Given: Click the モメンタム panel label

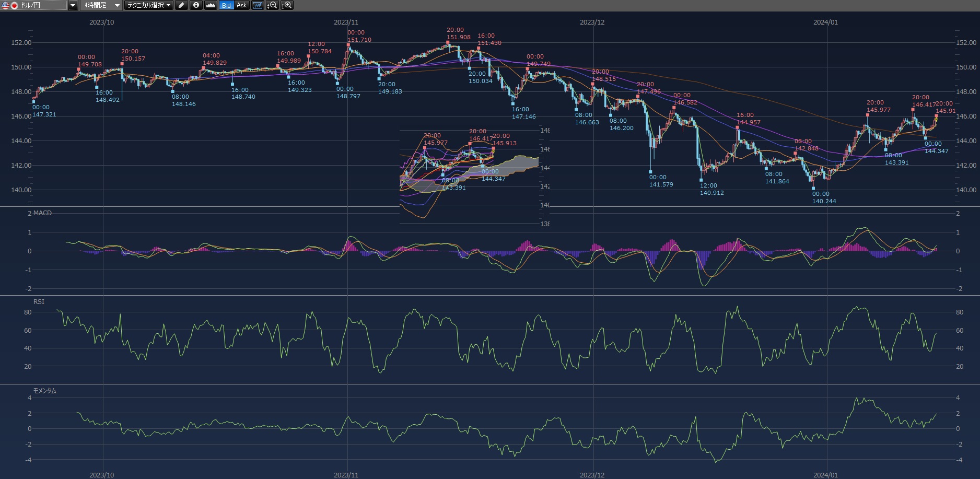Looking at the screenshot, I should click(x=44, y=391).
